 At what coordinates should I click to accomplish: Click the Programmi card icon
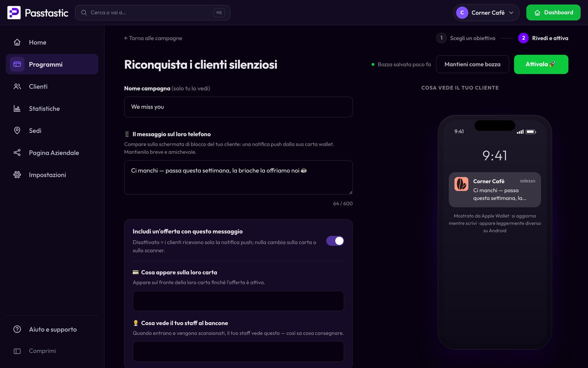click(x=17, y=64)
